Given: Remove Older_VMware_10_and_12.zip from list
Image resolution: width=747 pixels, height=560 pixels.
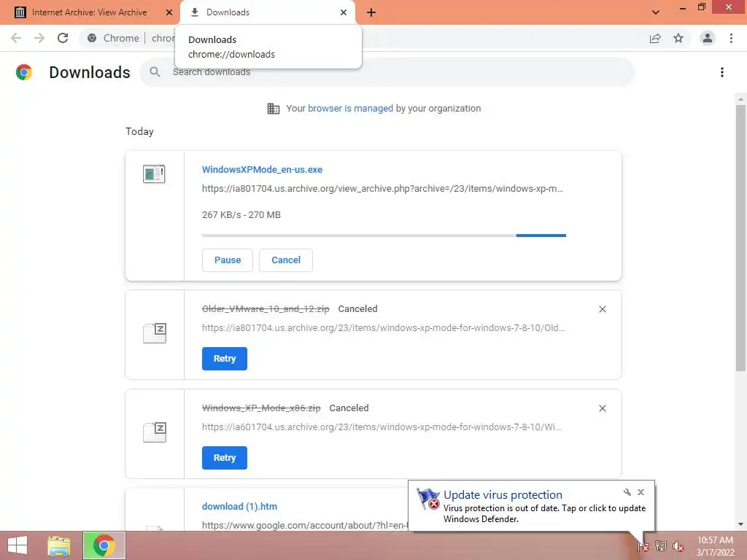Looking at the screenshot, I should [x=602, y=309].
